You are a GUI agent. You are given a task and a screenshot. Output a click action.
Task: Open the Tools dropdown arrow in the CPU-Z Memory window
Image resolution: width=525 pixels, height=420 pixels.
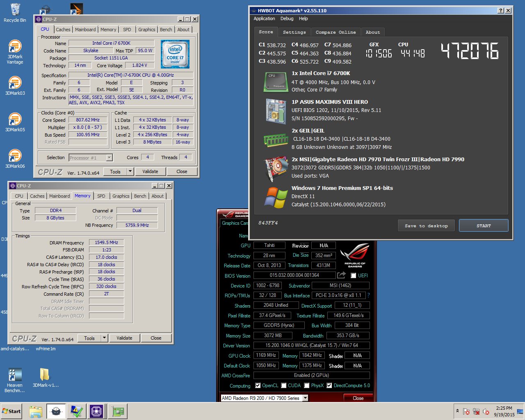click(x=105, y=338)
